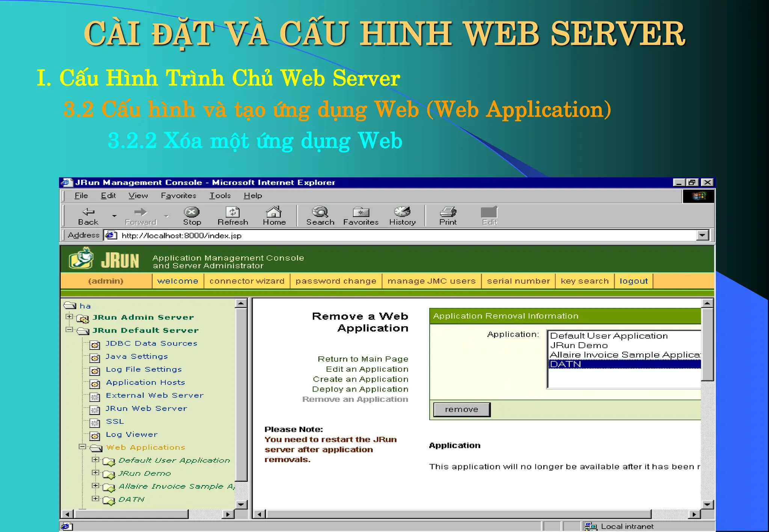This screenshot has width=769, height=532.
Task: Expand the DATN tree node
Action: (x=95, y=499)
